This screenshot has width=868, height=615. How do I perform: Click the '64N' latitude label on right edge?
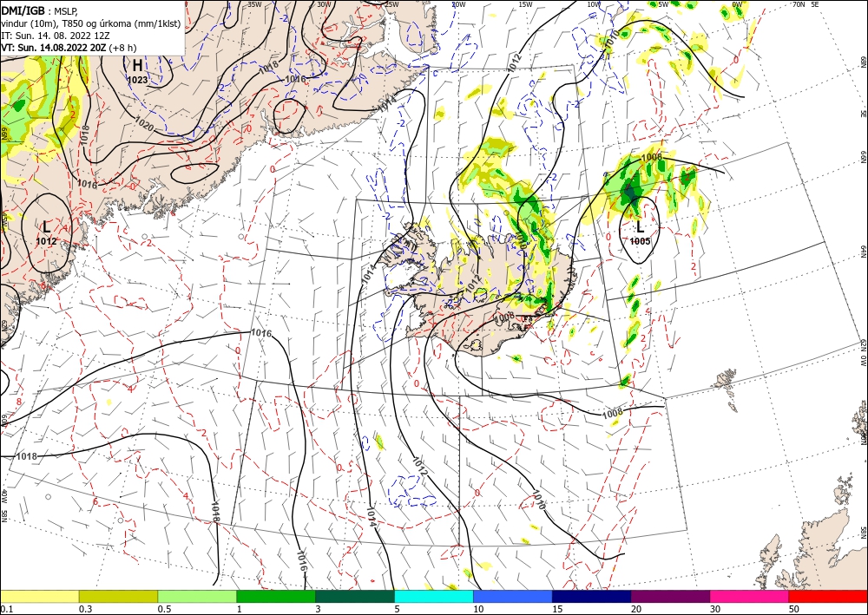(864, 251)
